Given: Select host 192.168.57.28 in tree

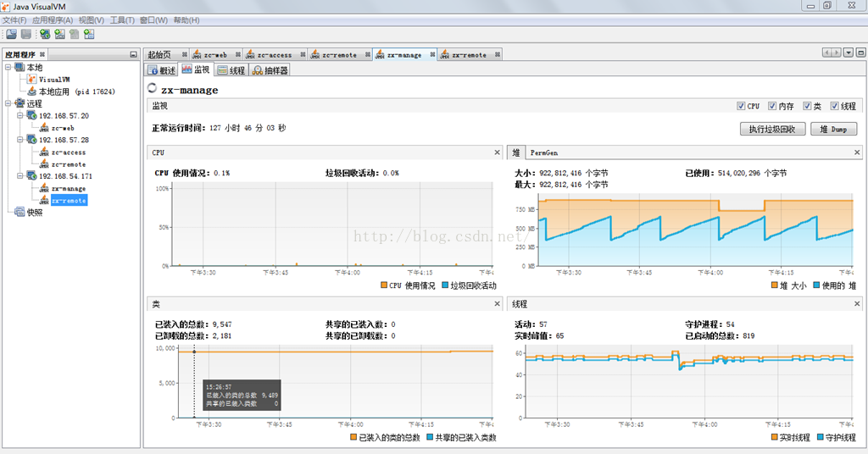Looking at the screenshot, I should (64, 140).
